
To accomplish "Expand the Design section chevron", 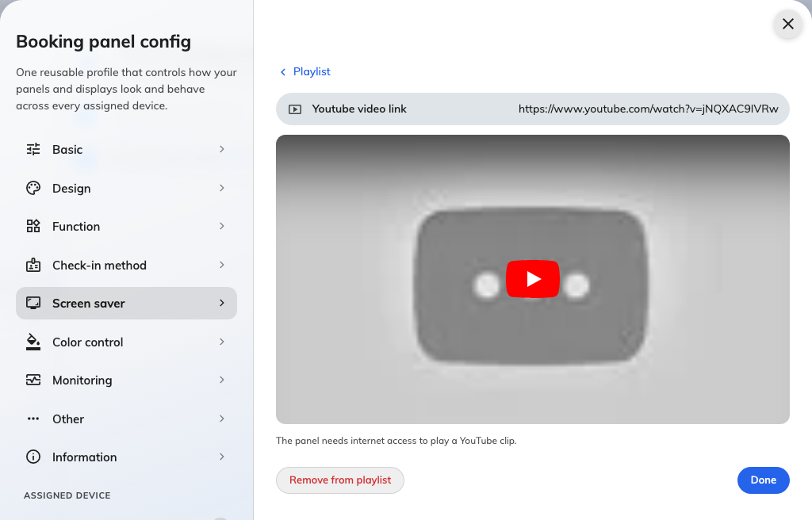I will [x=222, y=188].
